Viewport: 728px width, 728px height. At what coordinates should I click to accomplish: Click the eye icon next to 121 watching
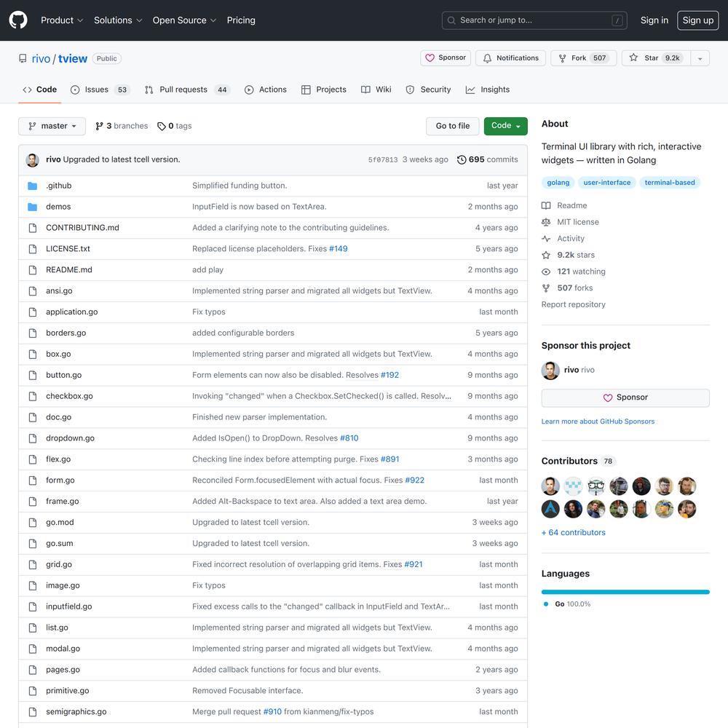tap(546, 272)
